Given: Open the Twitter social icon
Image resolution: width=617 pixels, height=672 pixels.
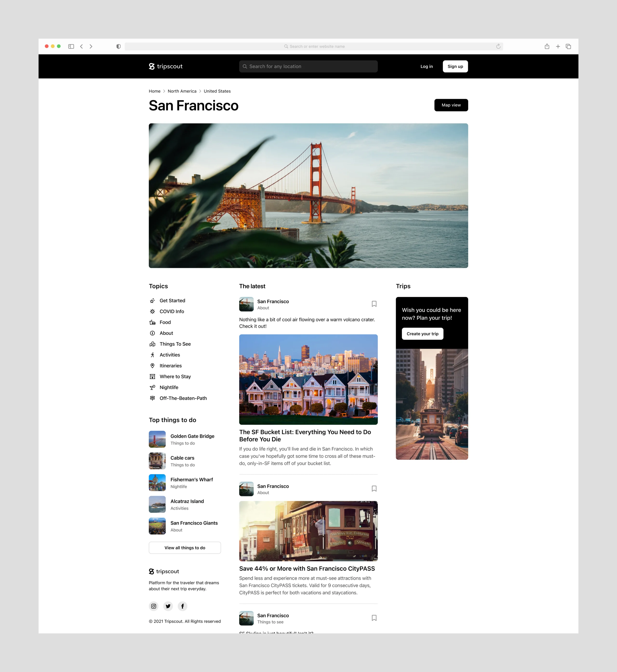Looking at the screenshot, I should coord(168,606).
